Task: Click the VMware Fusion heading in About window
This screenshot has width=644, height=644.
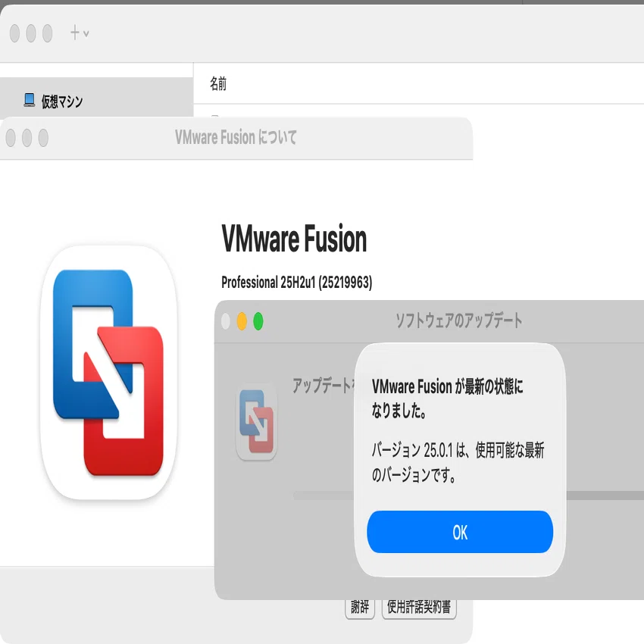Action: (x=294, y=239)
